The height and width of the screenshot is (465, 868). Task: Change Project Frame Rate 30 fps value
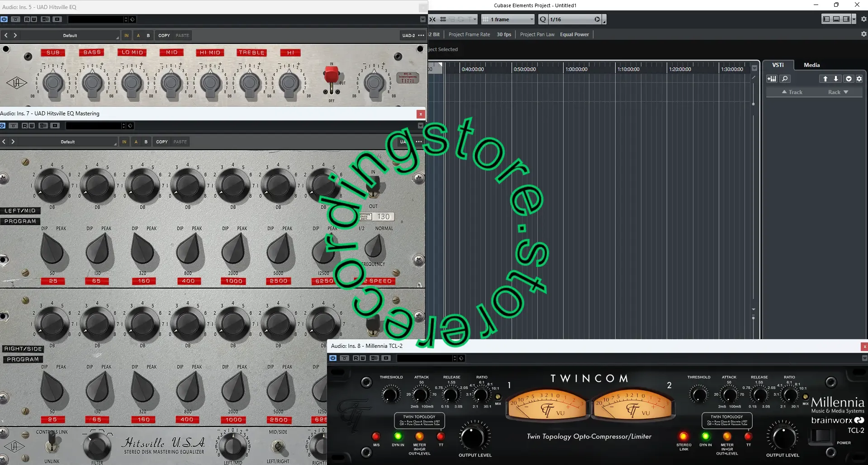click(504, 34)
